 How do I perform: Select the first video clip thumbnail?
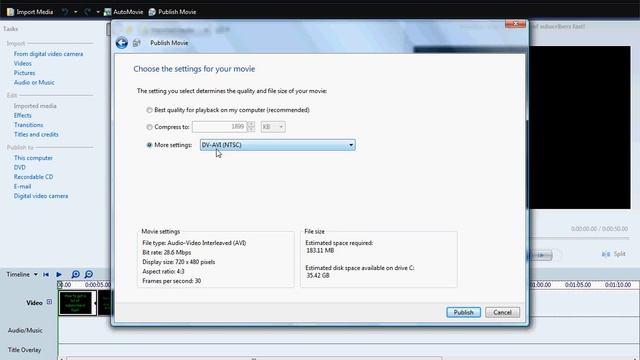coord(78,303)
